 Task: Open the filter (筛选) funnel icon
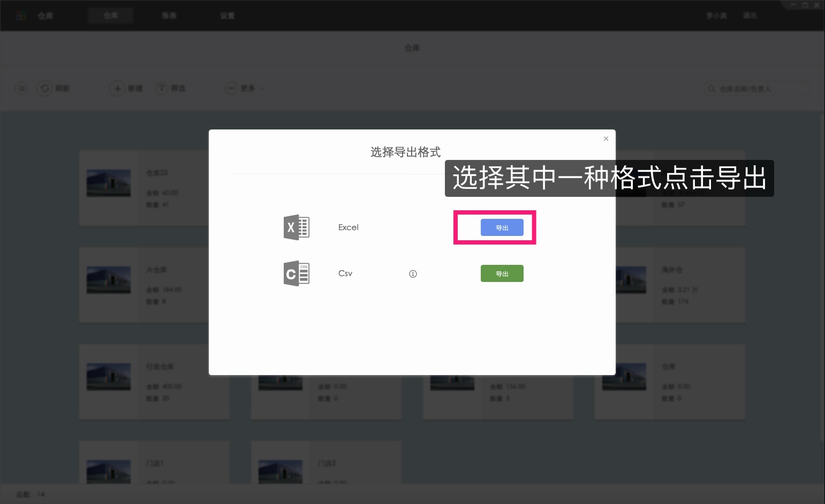pos(162,88)
